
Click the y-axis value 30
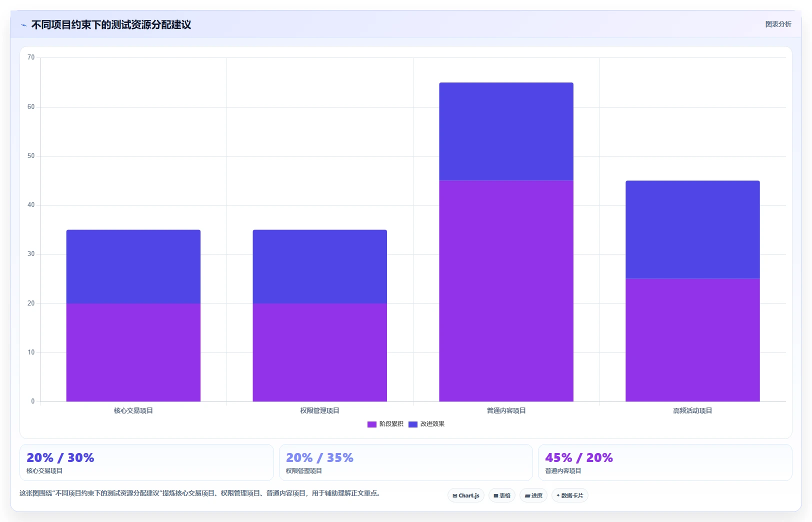point(31,254)
